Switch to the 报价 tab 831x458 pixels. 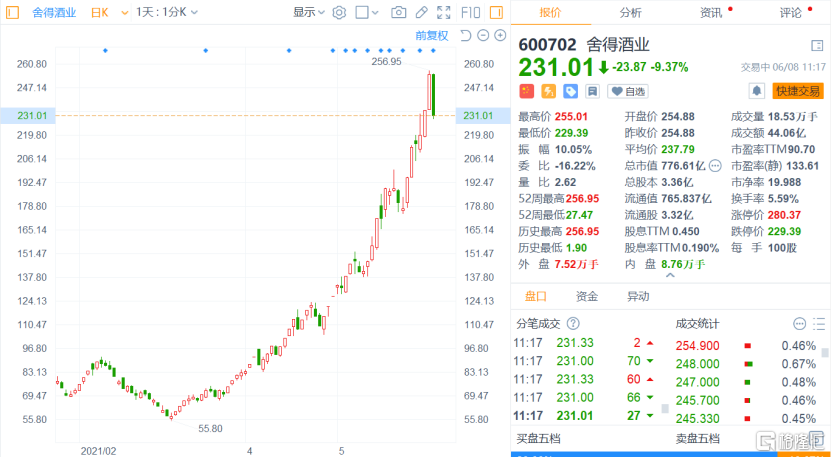pyautogui.click(x=551, y=13)
